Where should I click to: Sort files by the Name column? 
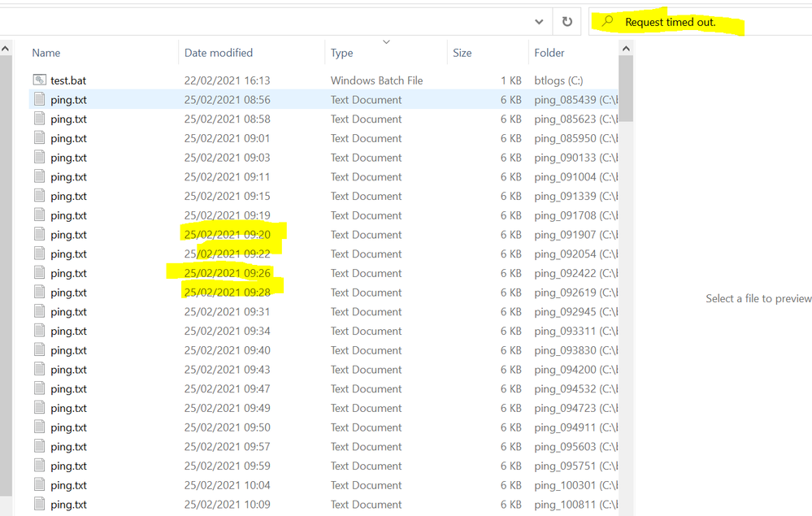point(46,53)
